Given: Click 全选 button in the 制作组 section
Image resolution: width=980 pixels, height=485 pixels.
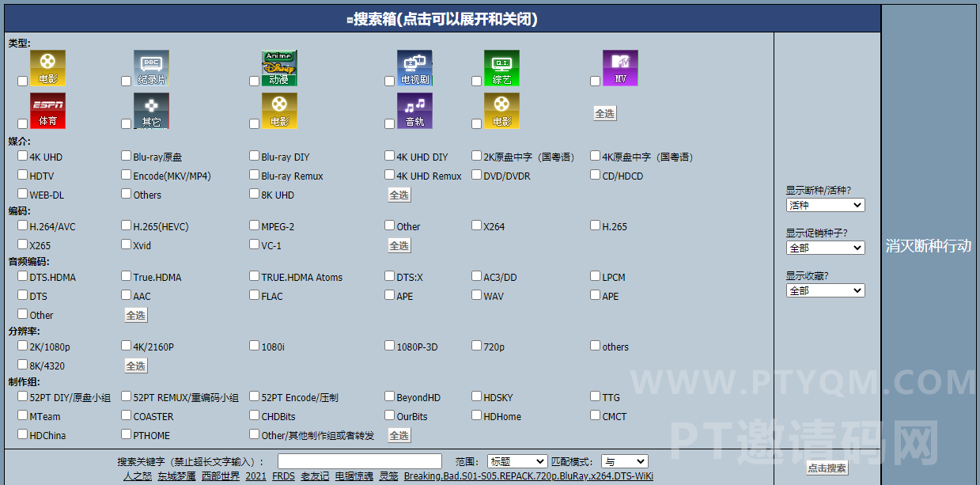Looking at the screenshot, I should 399,435.
